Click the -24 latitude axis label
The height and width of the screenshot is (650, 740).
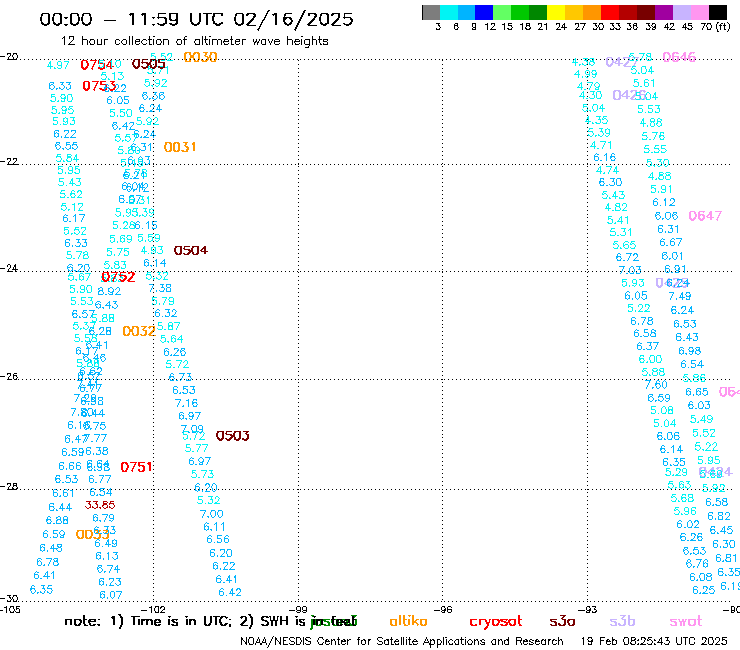tap(9, 268)
